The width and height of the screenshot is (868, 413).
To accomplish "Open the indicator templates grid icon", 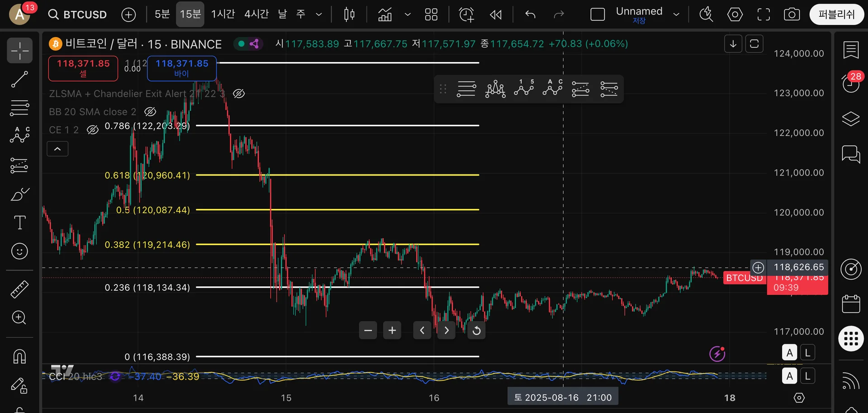I will (431, 14).
